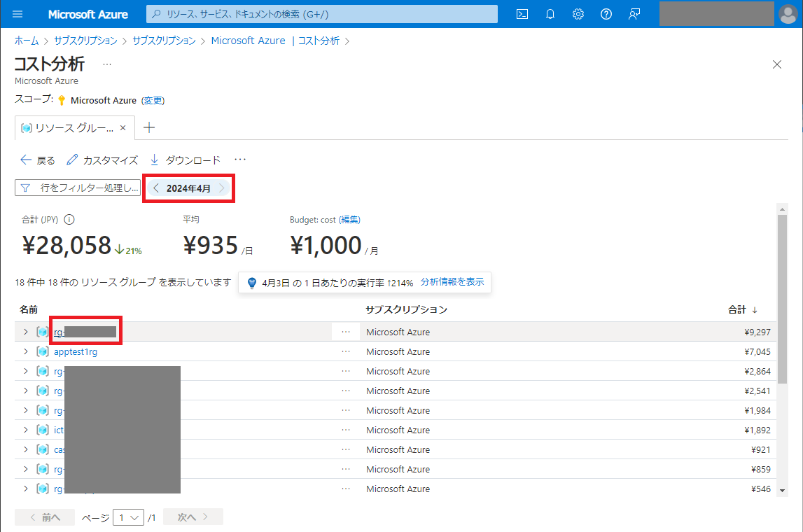Open portal settings gear
The image size is (803, 532).
coord(578,14)
